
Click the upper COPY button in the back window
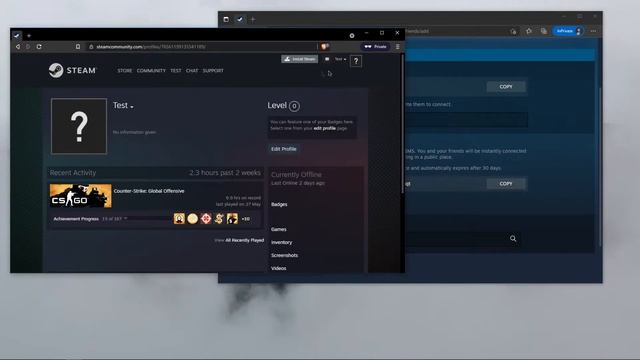506,87
